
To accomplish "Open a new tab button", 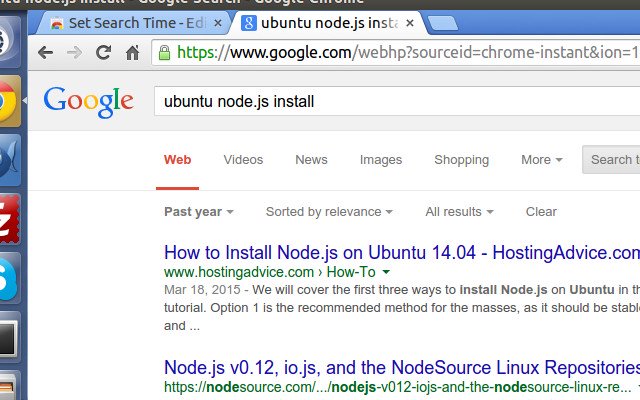I will click(x=443, y=23).
